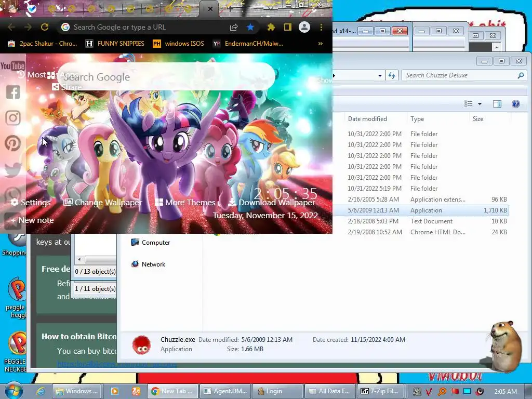Click the Search Chuzzle Deluxe field
This screenshot has height=399, width=532.
(x=464, y=75)
